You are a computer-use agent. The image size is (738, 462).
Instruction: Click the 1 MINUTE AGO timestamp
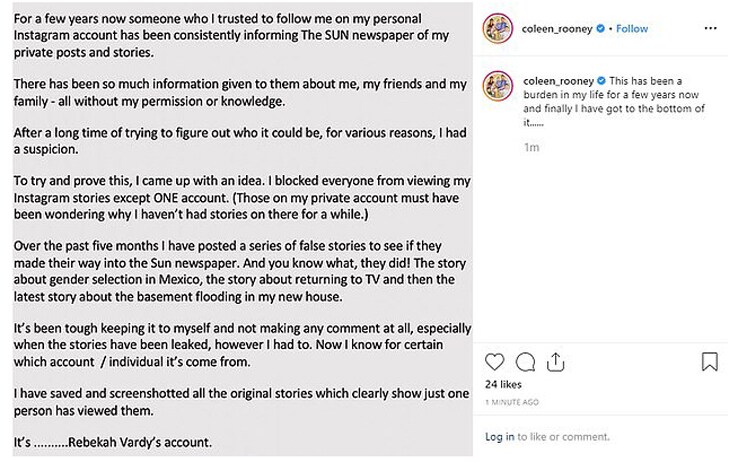pyautogui.click(x=512, y=402)
